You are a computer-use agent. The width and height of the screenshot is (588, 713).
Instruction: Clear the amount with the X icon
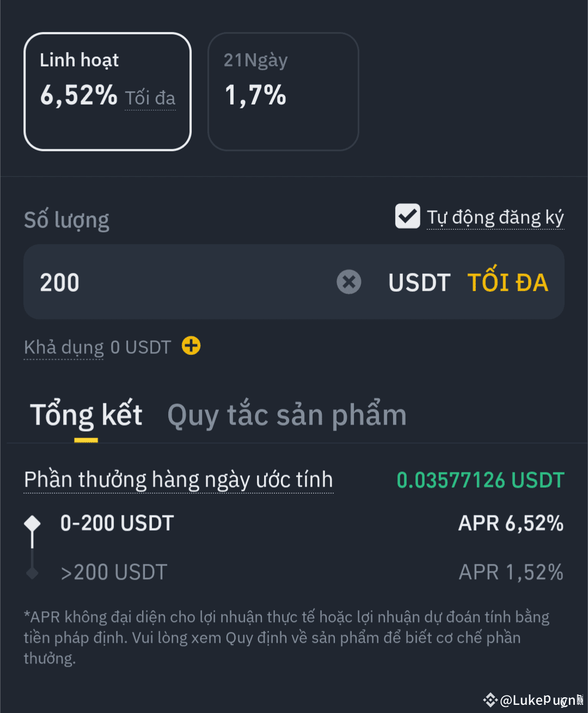pos(349,282)
